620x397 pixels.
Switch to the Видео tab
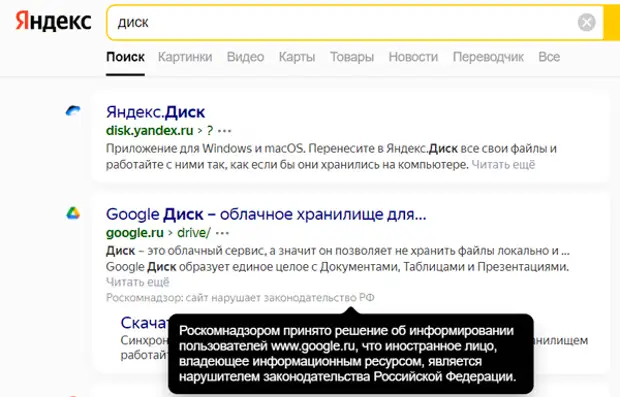tap(245, 57)
